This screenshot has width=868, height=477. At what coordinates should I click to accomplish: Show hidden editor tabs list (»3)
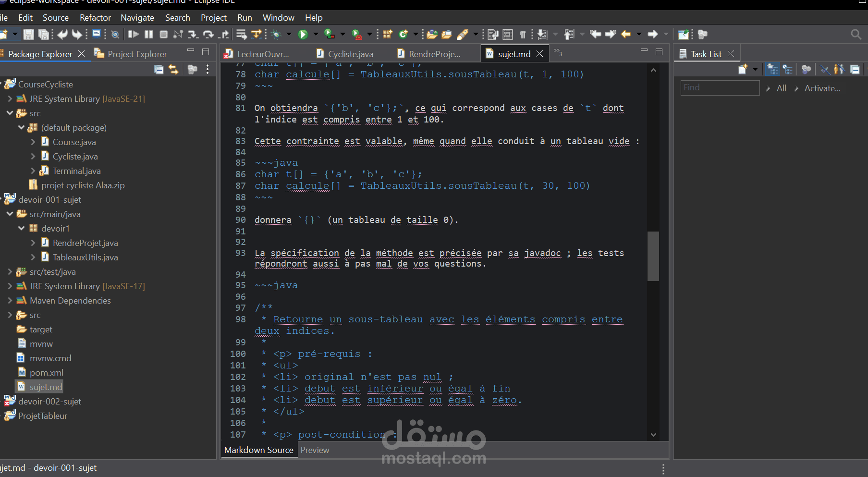point(558,52)
